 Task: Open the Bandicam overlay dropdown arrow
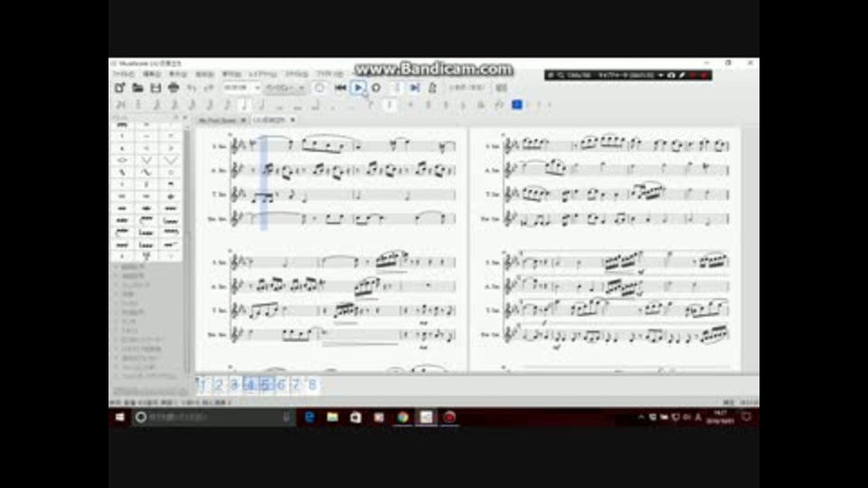pos(660,75)
